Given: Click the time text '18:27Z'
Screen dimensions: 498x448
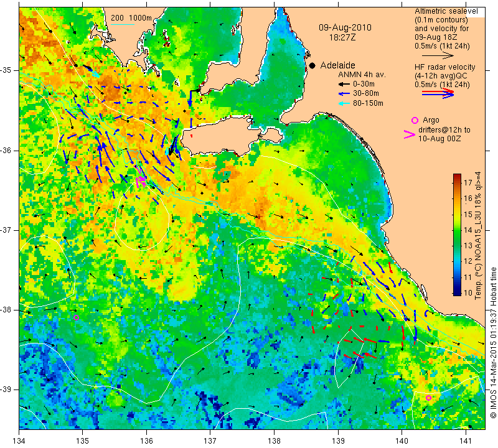Looking at the screenshot, I should coord(342,37).
